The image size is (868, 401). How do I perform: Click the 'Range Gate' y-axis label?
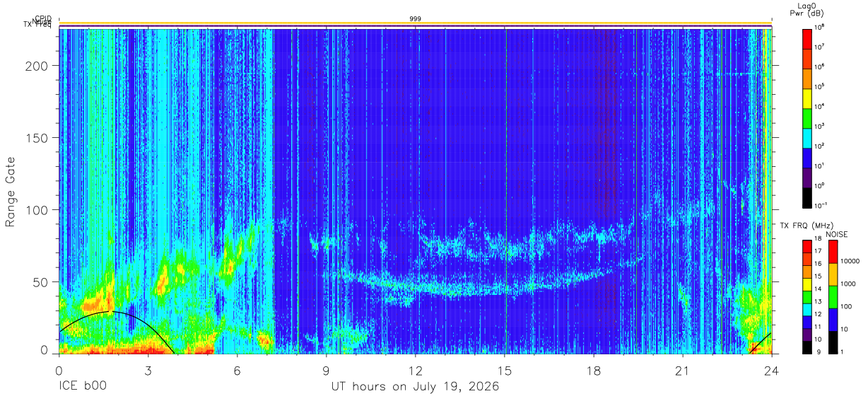point(11,192)
